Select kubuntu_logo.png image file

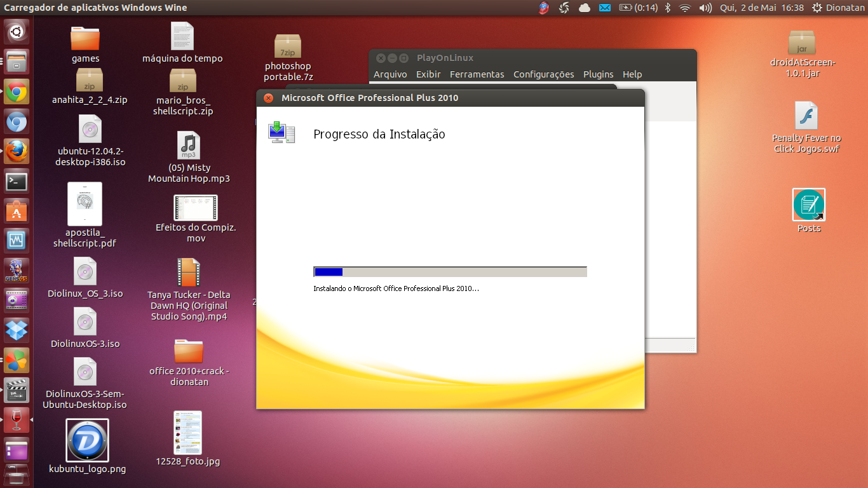[x=88, y=446]
